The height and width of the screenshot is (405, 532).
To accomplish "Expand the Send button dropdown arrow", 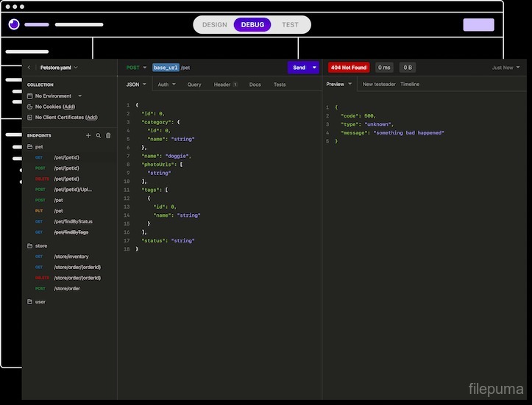I will tap(314, 68).
